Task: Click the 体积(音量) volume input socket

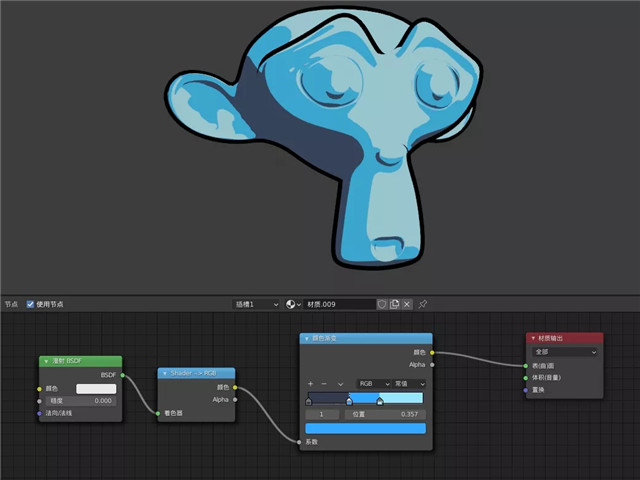Action: 526,378
